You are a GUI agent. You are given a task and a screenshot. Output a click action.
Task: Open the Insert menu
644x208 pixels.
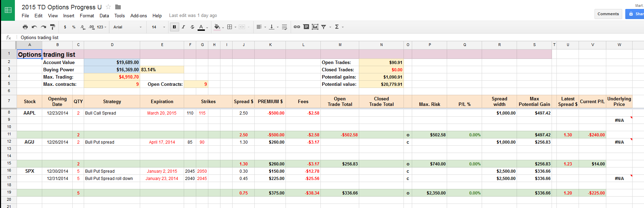[69, 16]
